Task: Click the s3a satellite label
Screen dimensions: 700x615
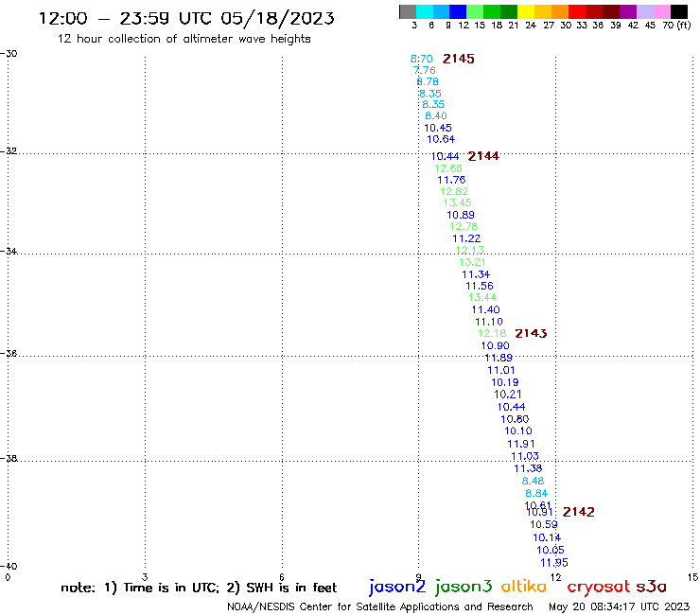Action: coord(651,587)
